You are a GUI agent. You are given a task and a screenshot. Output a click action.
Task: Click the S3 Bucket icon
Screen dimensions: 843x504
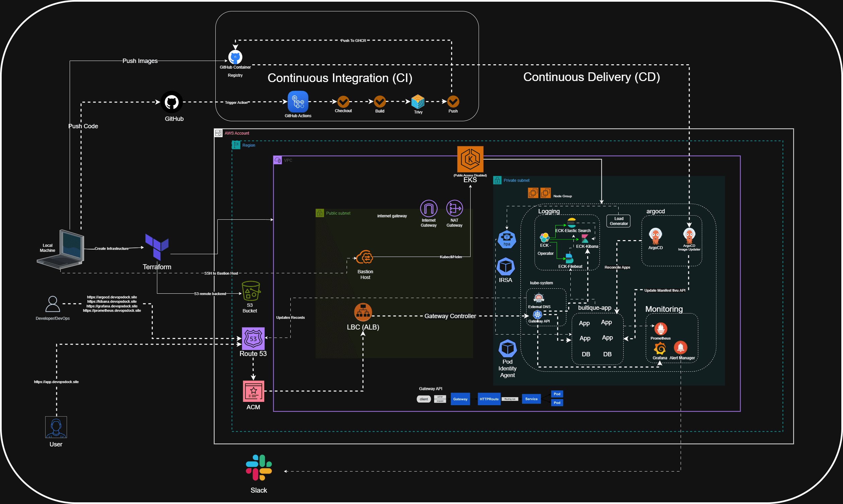pos(251,291)
